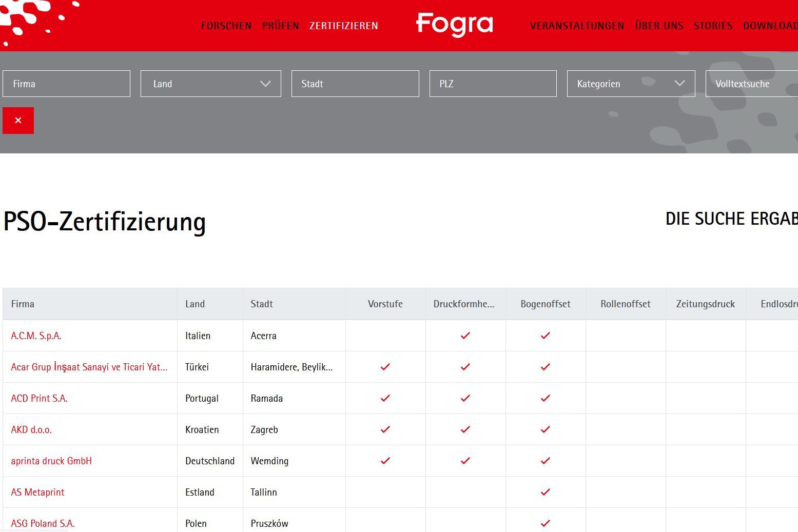Screen dimensions: 798x532
Task: Open the PRÜFEN menu
Action: click(x=281, y=26)
